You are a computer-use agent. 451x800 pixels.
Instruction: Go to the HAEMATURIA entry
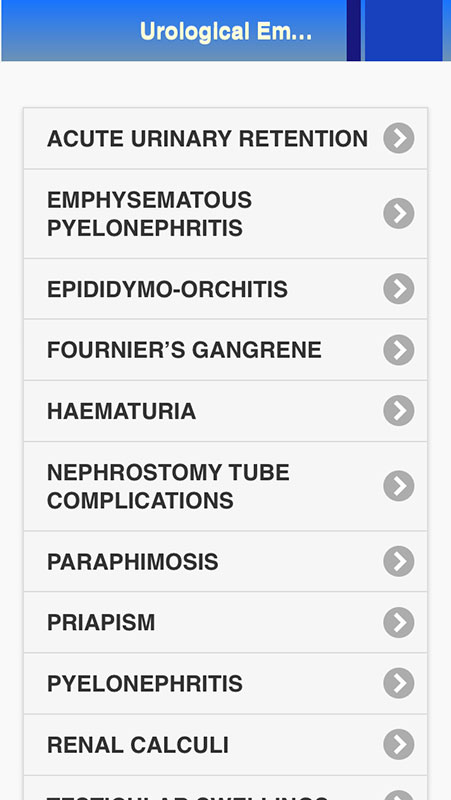click(x=225, y=411)
